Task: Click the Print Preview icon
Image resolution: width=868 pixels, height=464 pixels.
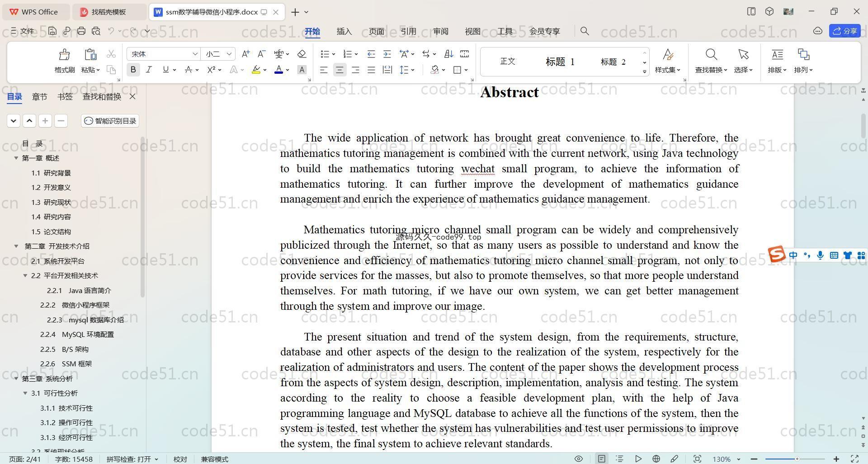Action: pos(96,31)
